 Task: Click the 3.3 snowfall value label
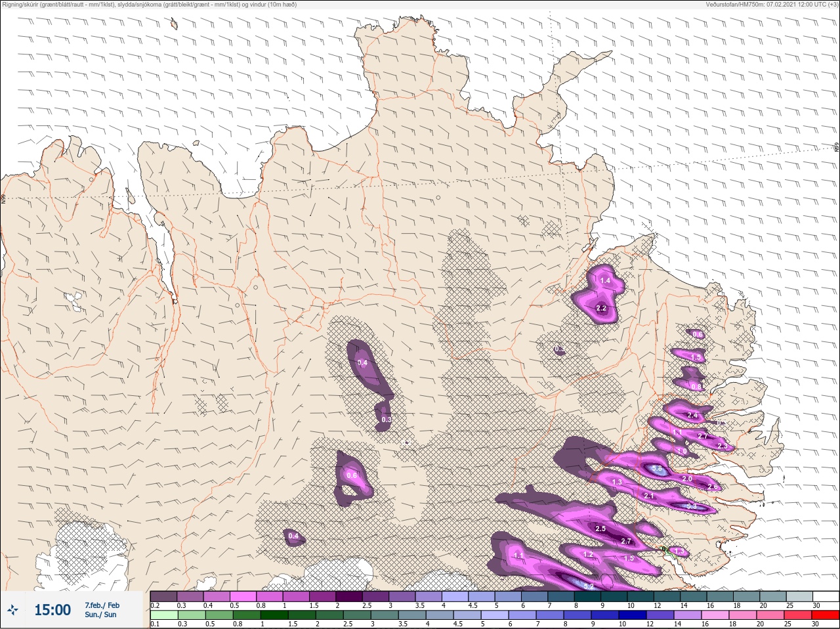[690, 506]
